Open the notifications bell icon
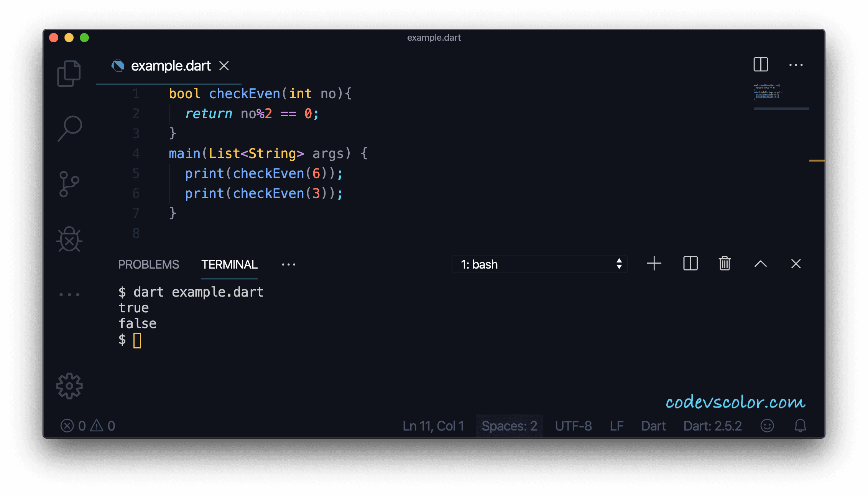The height and width of the screenshot is (495, 868). (799, 425)
